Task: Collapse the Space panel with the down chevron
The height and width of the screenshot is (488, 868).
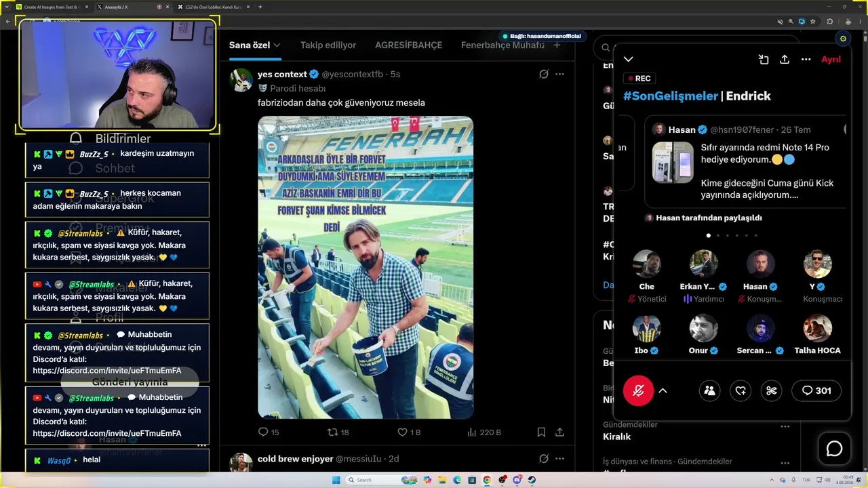Action: coord(629,60)
